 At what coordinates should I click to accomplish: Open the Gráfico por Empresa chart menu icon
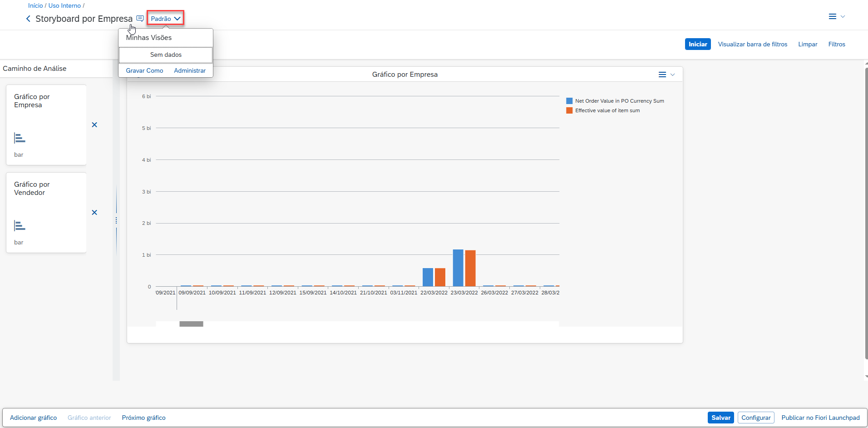662,75
